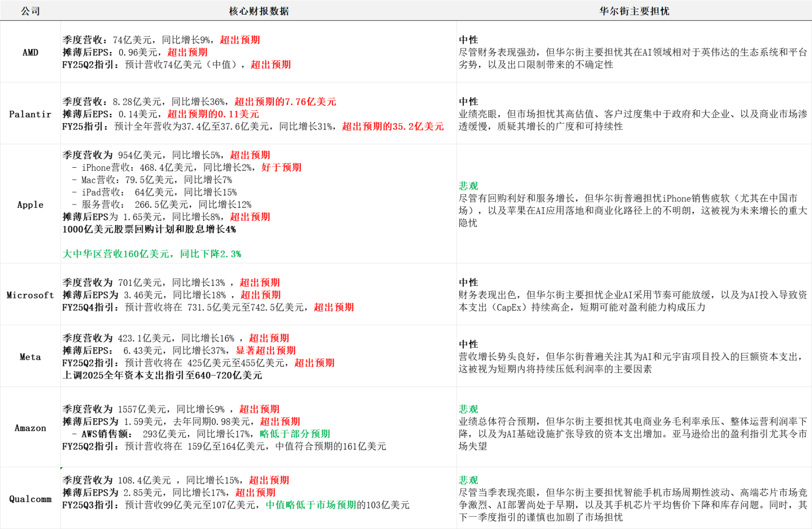Image resolution: width=812 pixels, height=529 pixels.
Task: Click the 中性 rating in Palantir row
Action: 468,101
